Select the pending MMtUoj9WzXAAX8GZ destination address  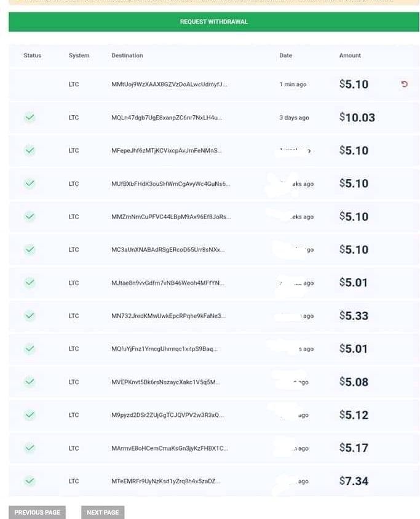point(169,84)
